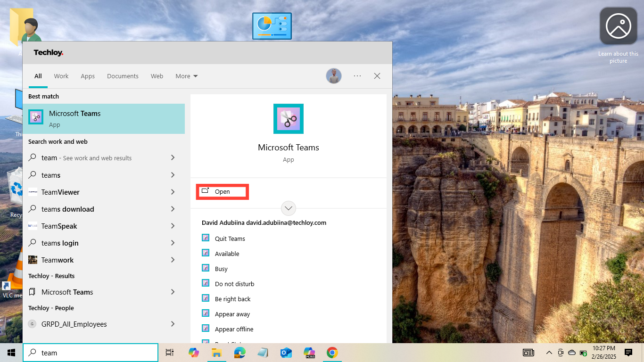Click the Open button for Microsoft Teams
Image resolution: width=644 pixels, height=362 pixels.
coord(222,192)
